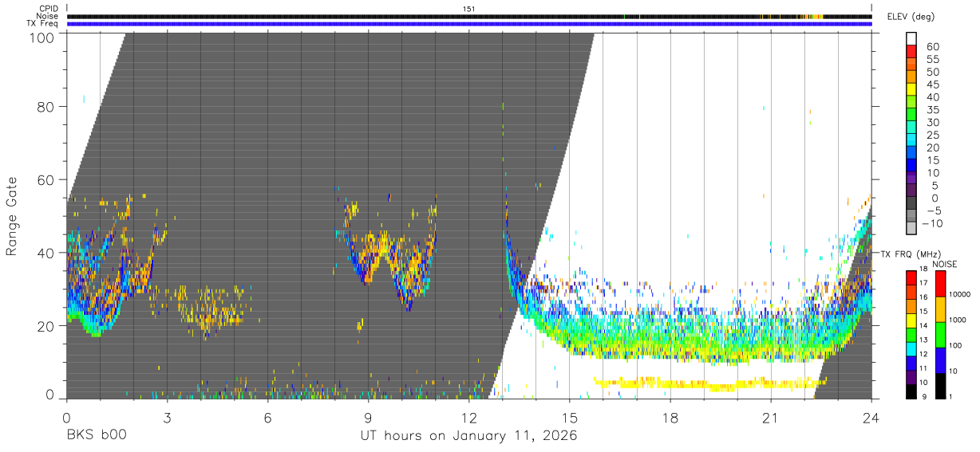Click the white top swatch in ELEV colorbar
Viewport: 980px width, 452px height.
(x=911, y=38)
